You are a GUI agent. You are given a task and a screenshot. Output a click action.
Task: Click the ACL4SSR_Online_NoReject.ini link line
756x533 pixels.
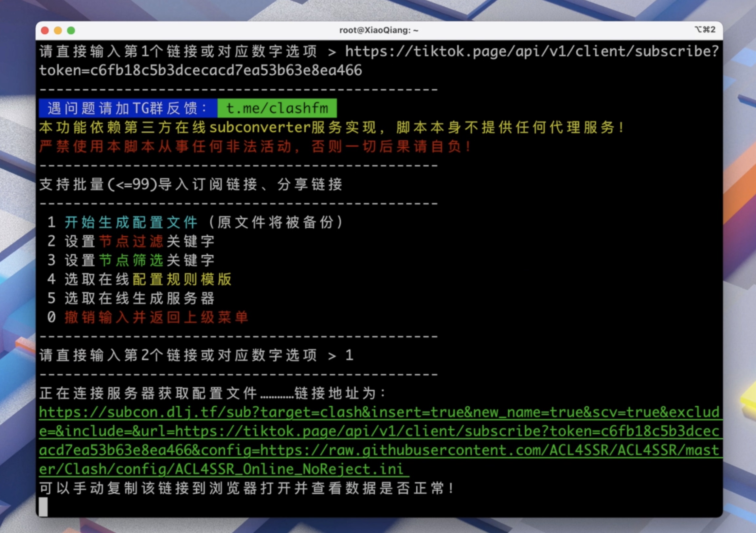tap(224, 469)
